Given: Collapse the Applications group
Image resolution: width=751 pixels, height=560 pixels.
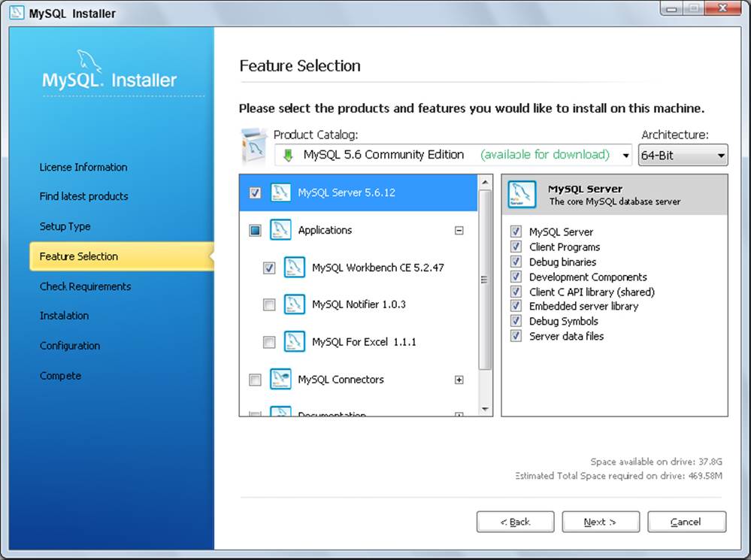Looking at the screenshot, I should coord(459,231).
